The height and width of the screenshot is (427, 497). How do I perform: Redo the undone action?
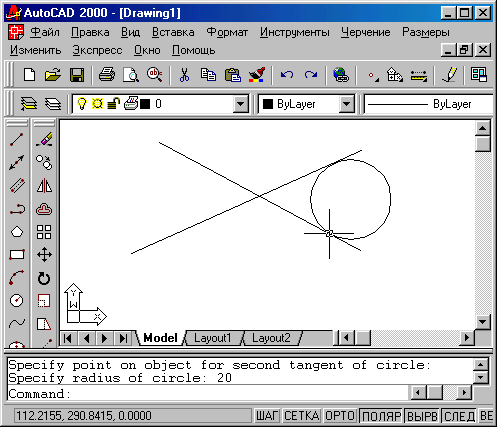311,75
